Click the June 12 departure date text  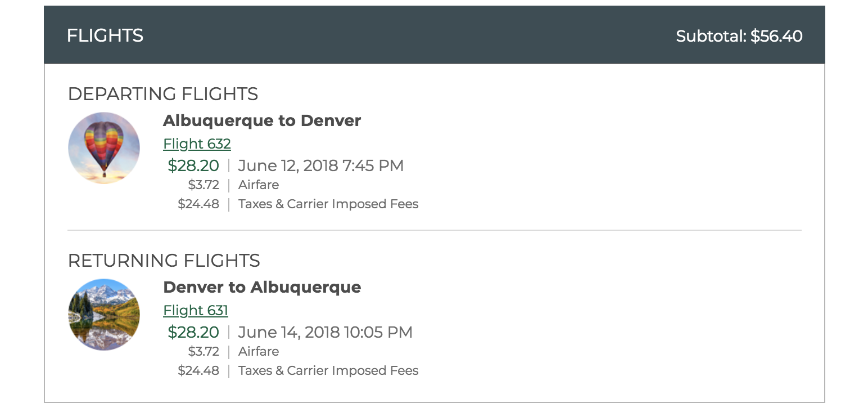320,165
